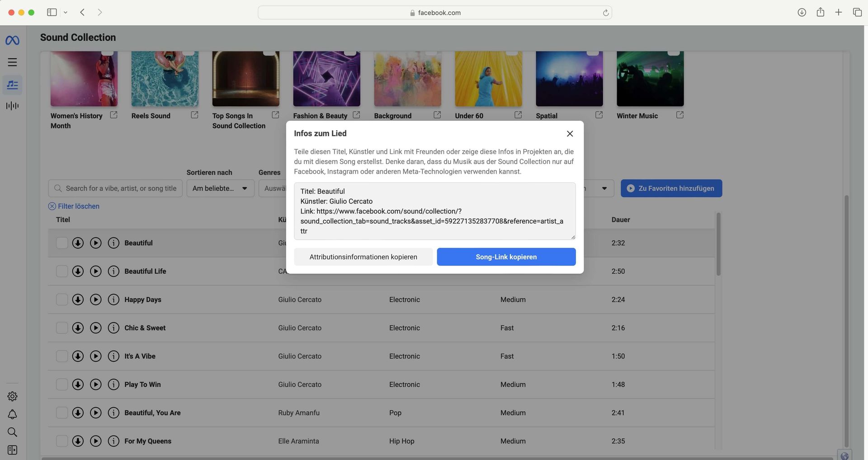Screen dimensions: 868x460
Task: Play the song It's A Vibe
Action: 95,356
